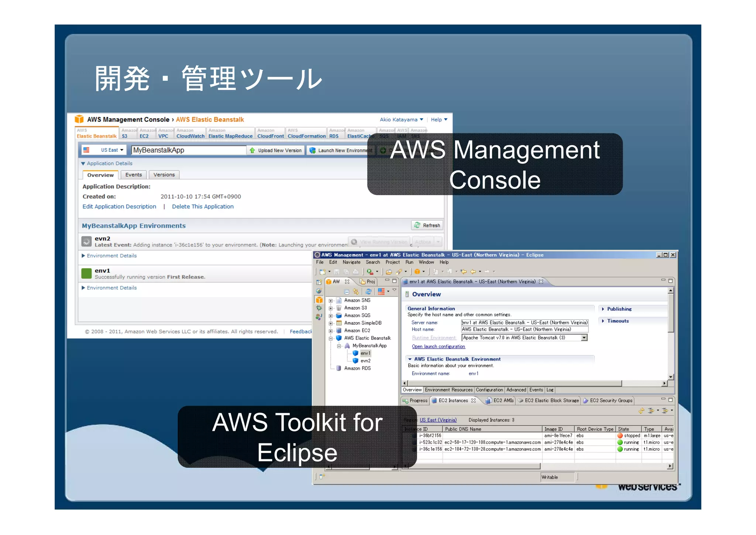Screen dimensions: 756x535
Task: Click the Back navigation arrow in Eclipse toolbar
Action: tap(473, 272)
